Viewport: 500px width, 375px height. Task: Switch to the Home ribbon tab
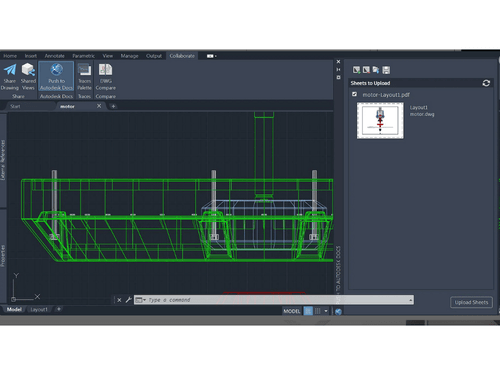(10, 56)
